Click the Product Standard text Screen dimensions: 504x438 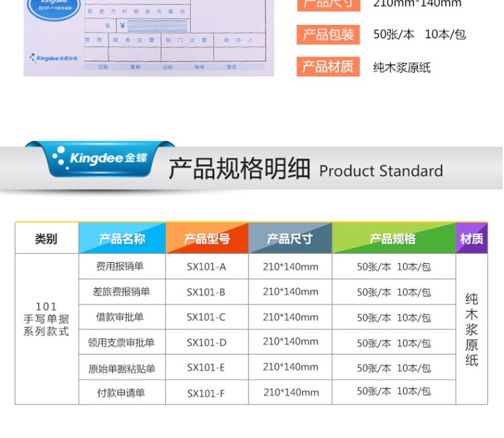(381, 171)
